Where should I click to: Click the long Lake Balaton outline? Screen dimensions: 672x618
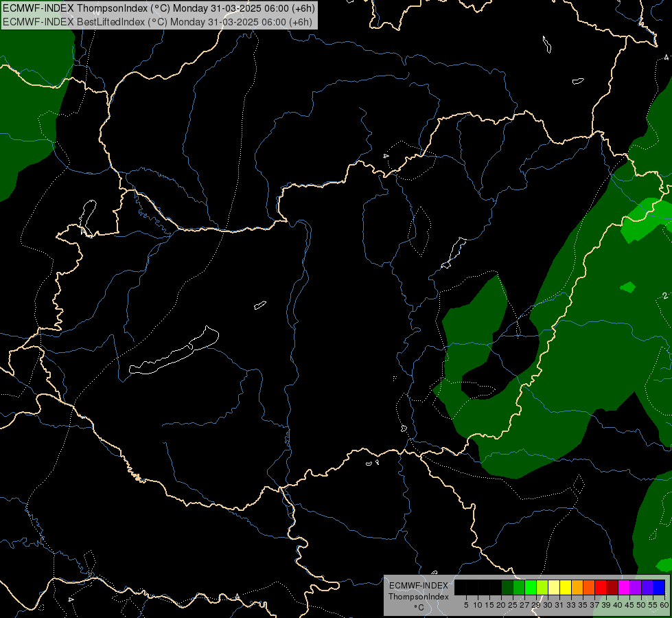pos(174,350)
